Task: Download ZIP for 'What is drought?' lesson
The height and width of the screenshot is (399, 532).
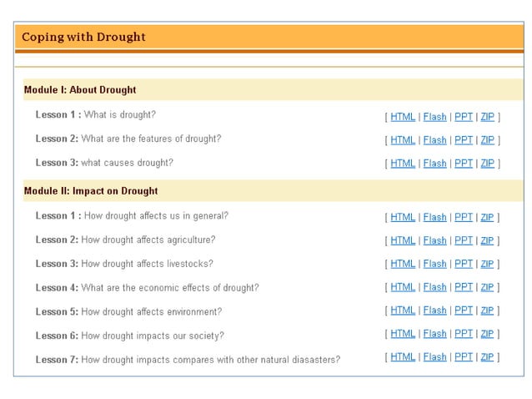Action: click(x=487, y=117)
